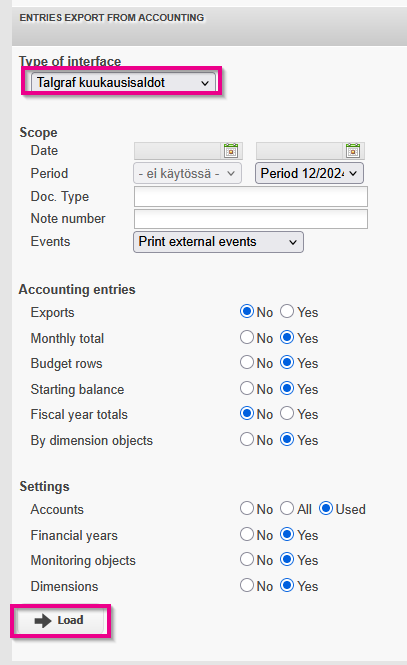Click the start Date input field
Image resolution: width=407 pixels, height=665 pixels.
tap(178, 151)
